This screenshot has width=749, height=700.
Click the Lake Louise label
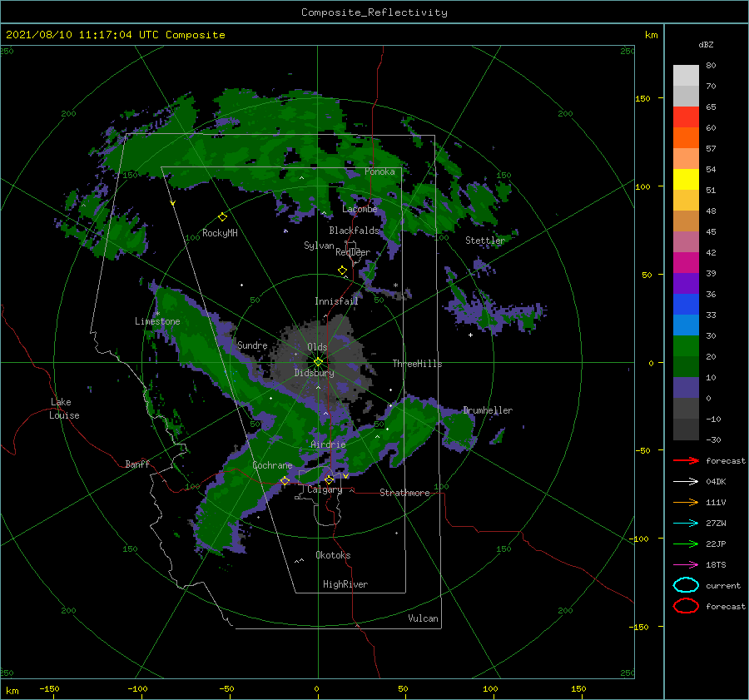[x=64, y=409]
